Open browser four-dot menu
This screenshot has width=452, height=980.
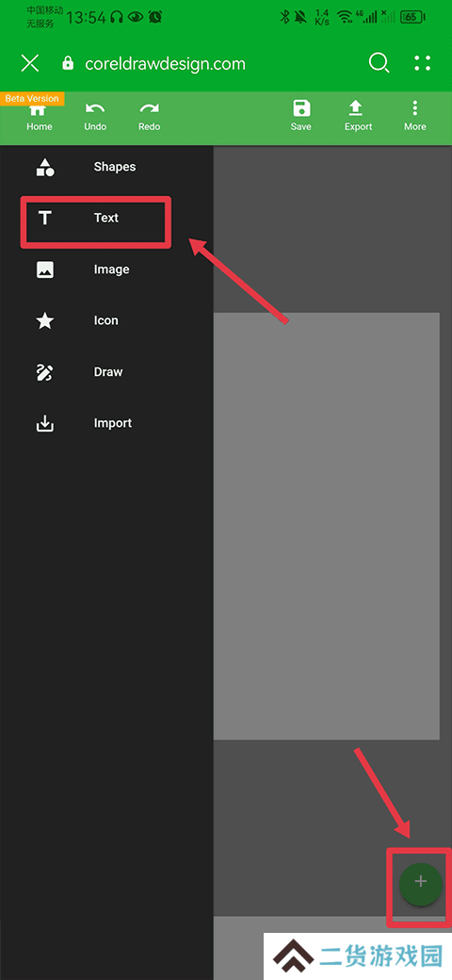pos(423,63)
